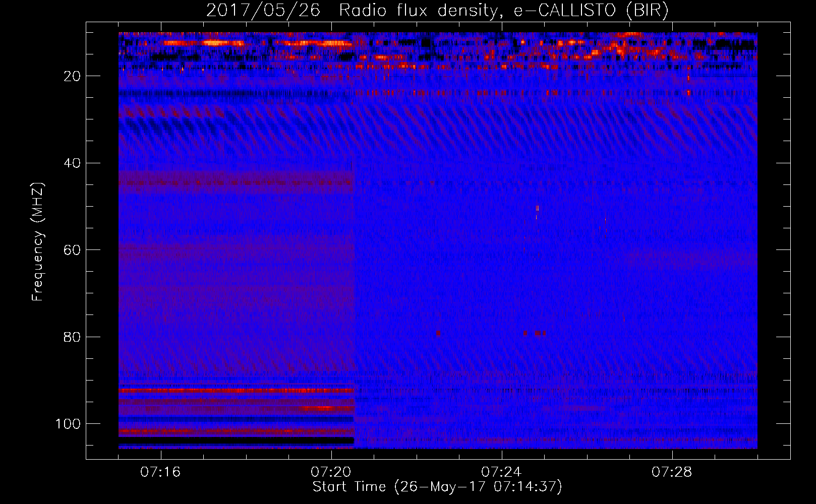Click the "07:20" time tick label
This screenshot has height=504, width=816.
(331, 472)
